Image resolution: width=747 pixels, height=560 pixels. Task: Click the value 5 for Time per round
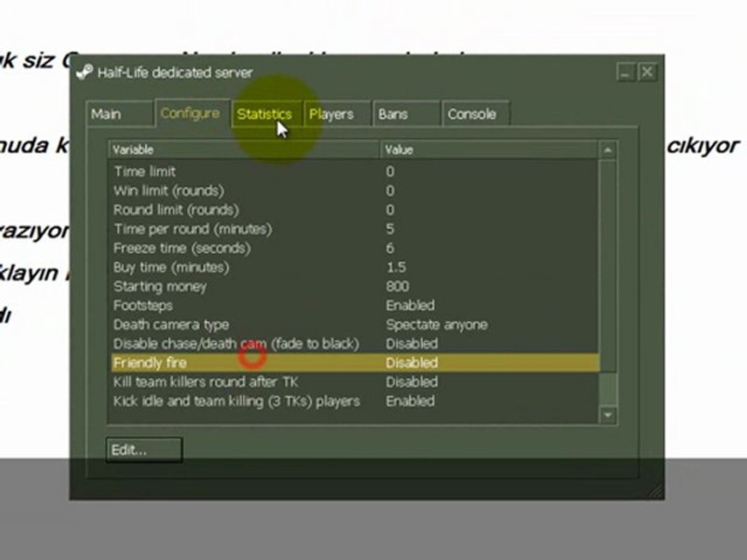390,229
